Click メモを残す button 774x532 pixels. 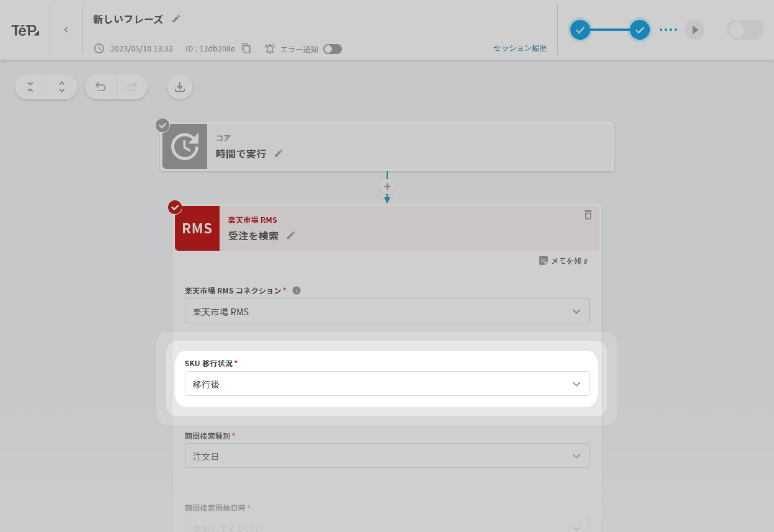[x=564, y=261]
